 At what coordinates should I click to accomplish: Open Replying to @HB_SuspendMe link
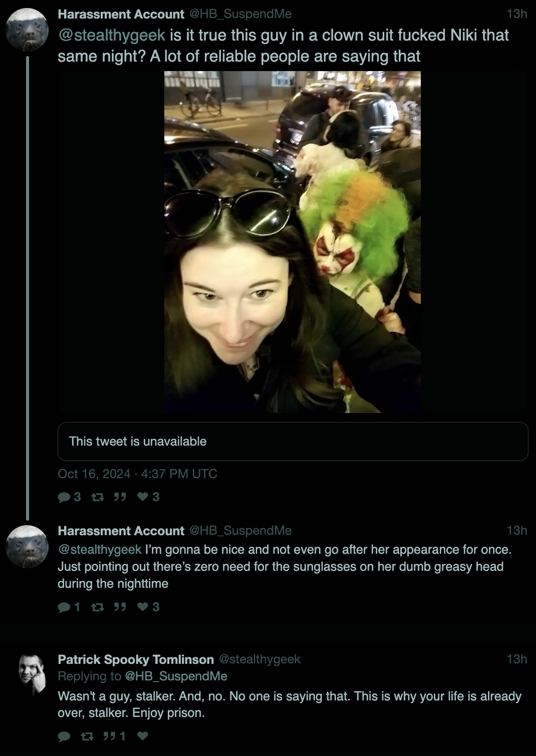pyautogui.click(x=176, y=676)
